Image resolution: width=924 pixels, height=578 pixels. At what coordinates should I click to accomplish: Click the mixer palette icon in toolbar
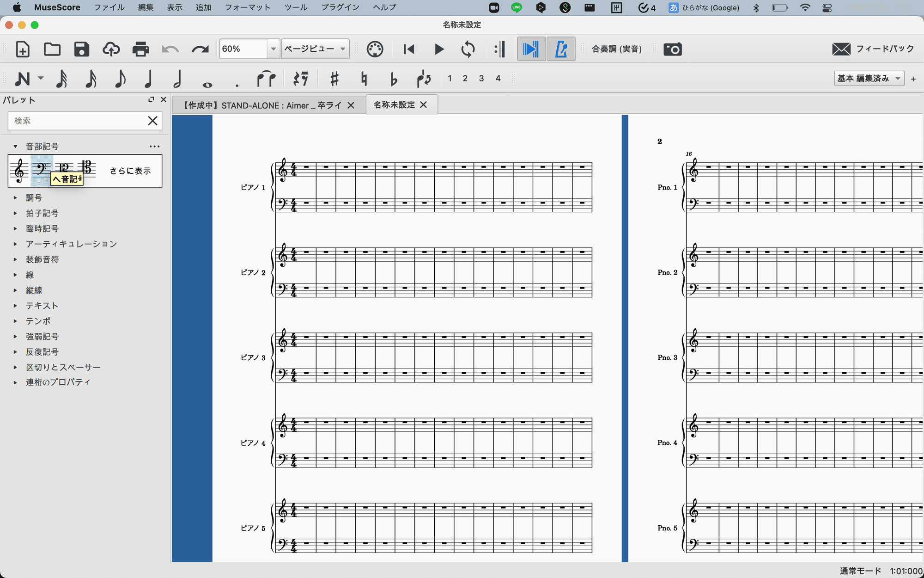[375, 49]
